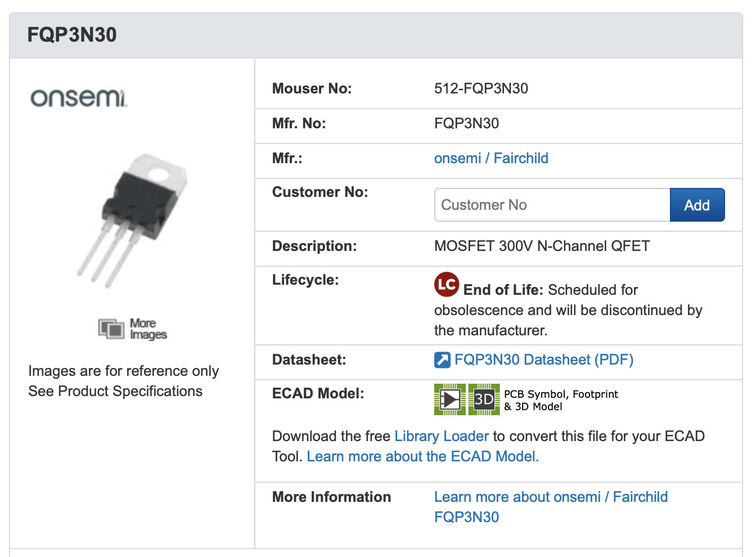Click the PCB Symbol, Footprint & 3D Model text

click(561, 400)
